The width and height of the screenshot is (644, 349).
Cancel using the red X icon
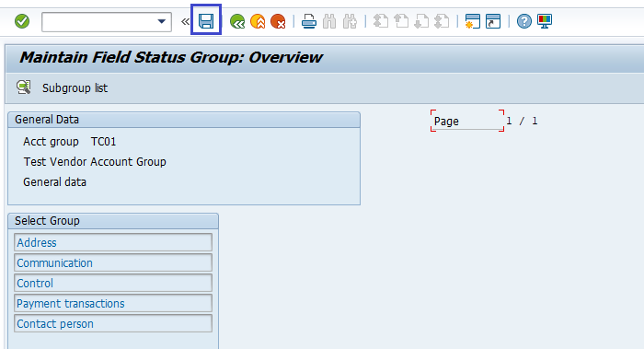coord(278,21)
